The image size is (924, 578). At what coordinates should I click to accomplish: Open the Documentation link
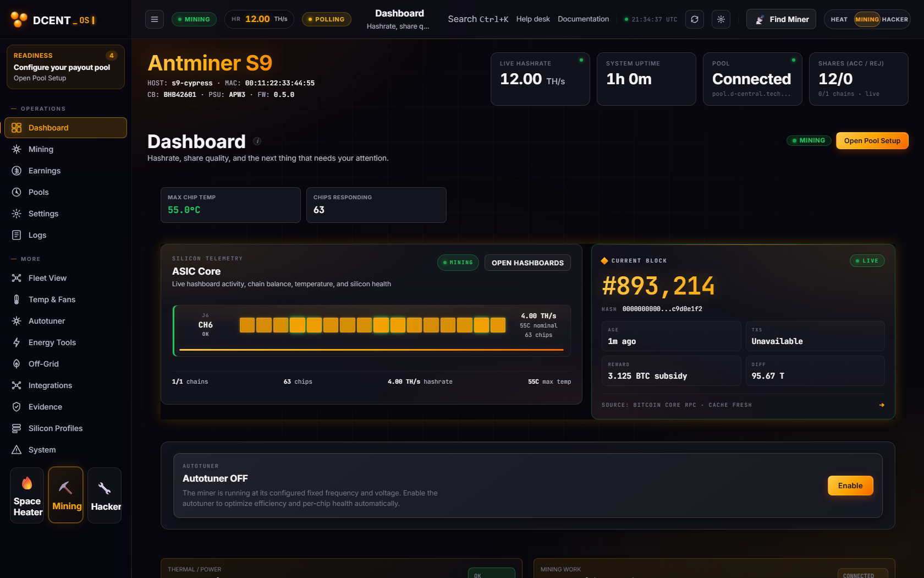(x=584, y=19)
